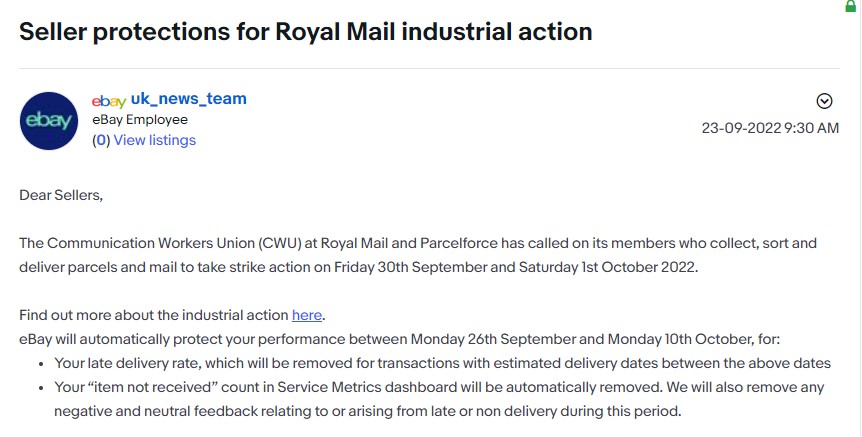Click the eBay Employee rank label
The height and width of the screenshot is (437, 862).
tap(140, 120)
